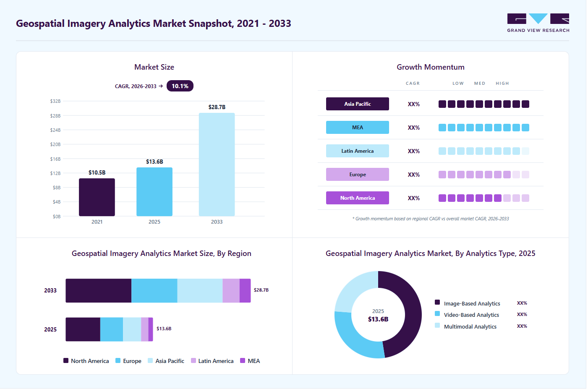The image size is (588, 389).
Task: Select the MEA region label in Growth Momentum
Action: point(358,128)
